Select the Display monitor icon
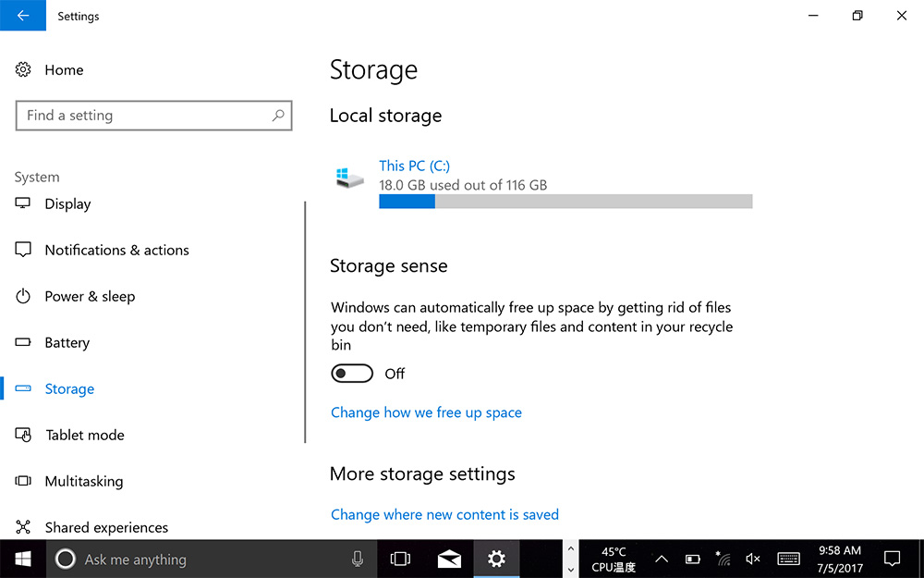The height and width of the screenshot is (578, 924). pyautogui.click(x=23, y=203)
